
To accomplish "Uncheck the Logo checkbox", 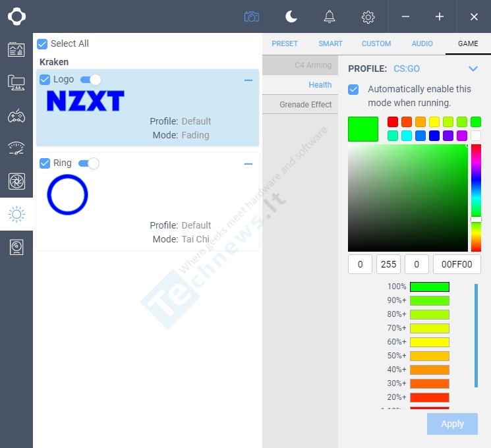I will [45, 80].
